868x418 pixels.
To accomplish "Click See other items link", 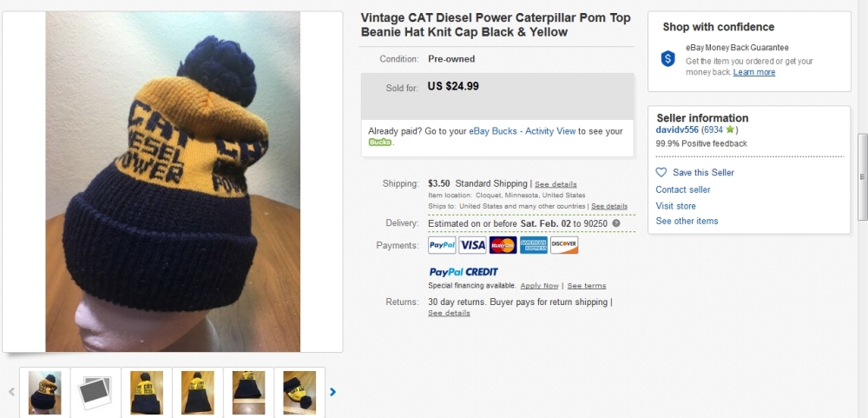I will [x=687, y=221].
